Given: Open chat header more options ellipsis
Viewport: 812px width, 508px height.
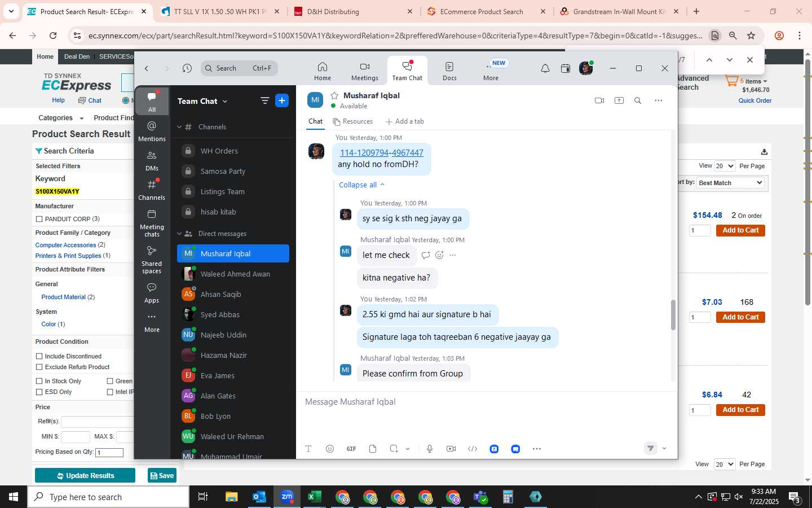Looking at the screenshot, I should tap(658, 100).
